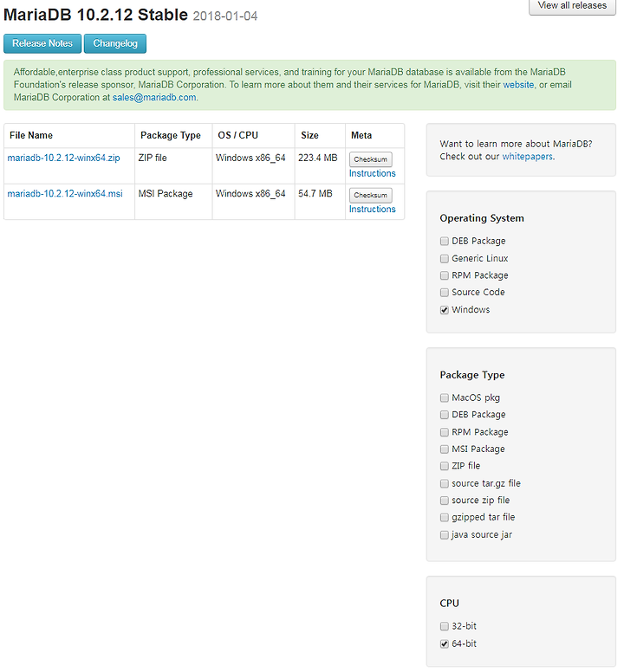Screen dimensions: 624x672
Task: Check RPM Package under Operating System
Action: point(445,275)
